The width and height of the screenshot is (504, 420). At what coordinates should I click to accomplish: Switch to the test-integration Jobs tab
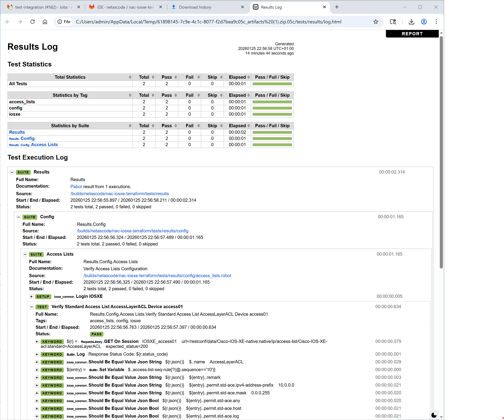pyautogui.click(x=43, y=7)
